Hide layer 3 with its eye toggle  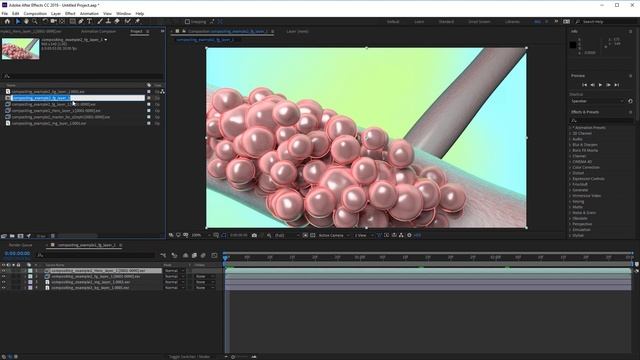tap(4, 282)
